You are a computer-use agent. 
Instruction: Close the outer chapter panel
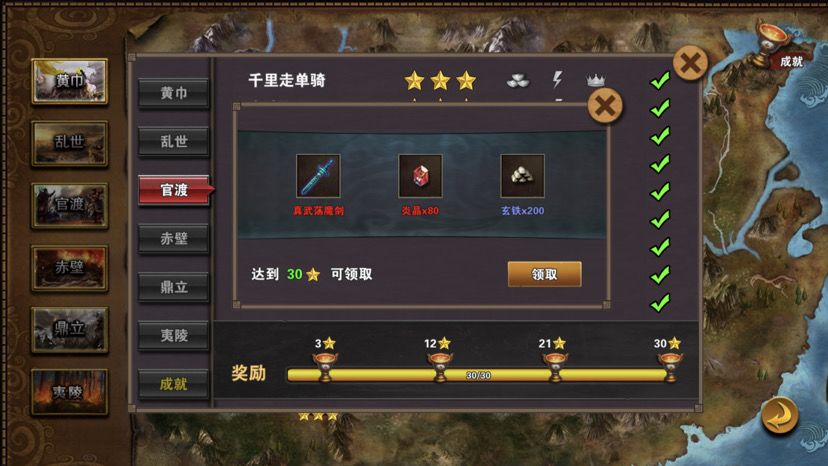[x=690, y=63]
